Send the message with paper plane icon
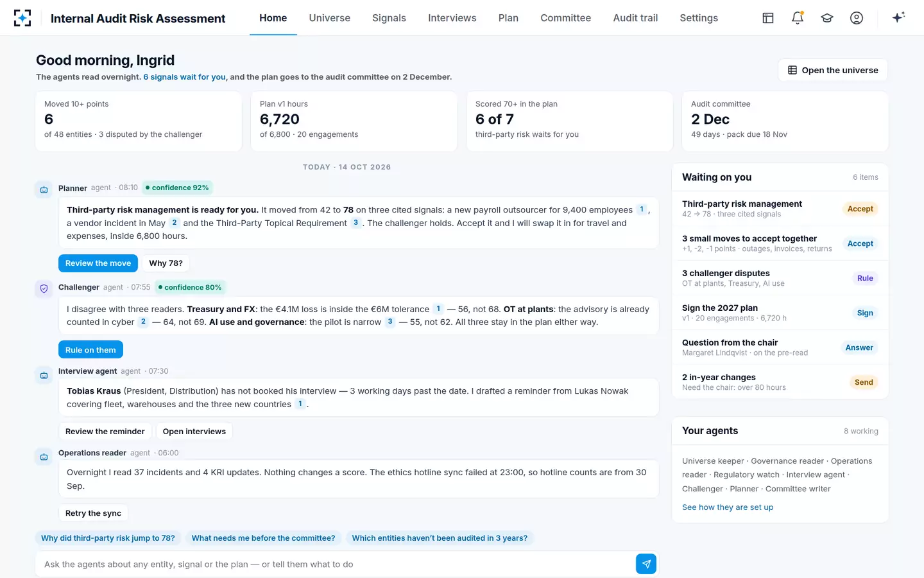 click(x=646, y=564)
